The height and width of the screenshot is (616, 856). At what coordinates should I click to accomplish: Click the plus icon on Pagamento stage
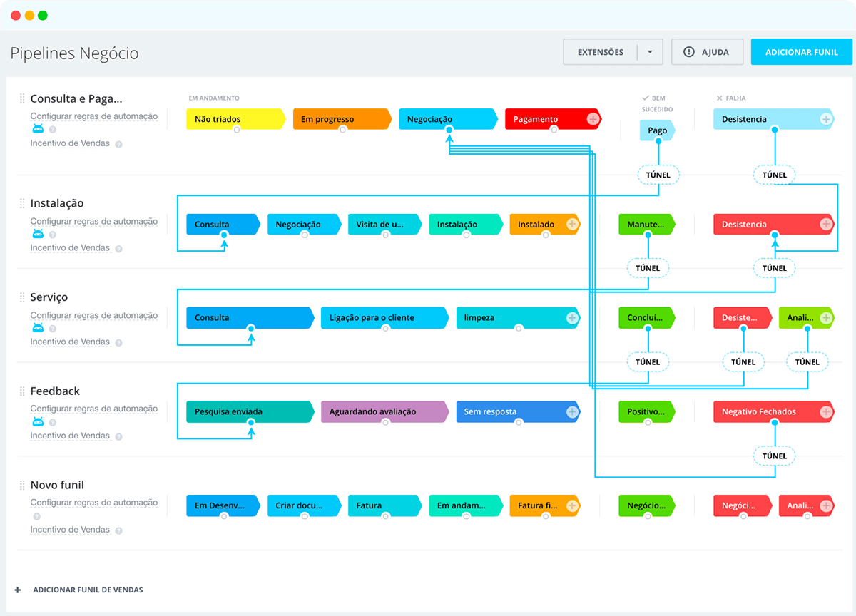tap(593, 119)
